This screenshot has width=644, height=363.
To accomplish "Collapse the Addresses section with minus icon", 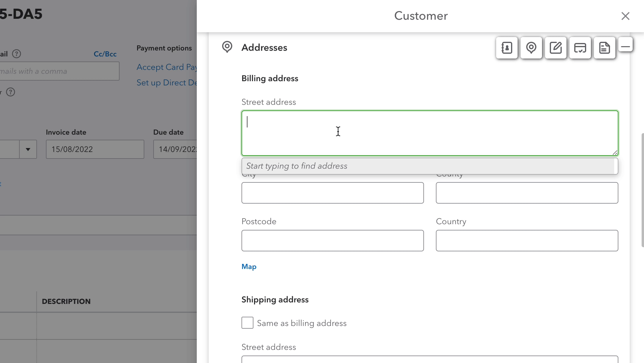I will click(626, 45).
